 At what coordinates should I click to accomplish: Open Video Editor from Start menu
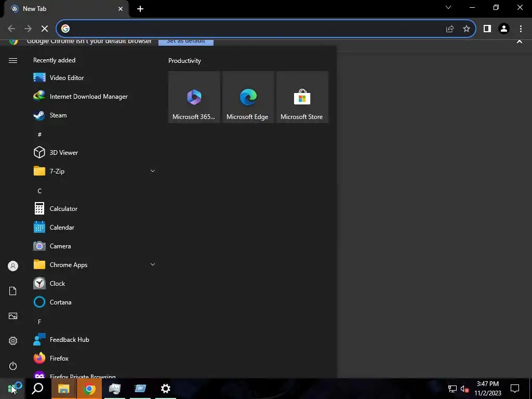(94, 78)
